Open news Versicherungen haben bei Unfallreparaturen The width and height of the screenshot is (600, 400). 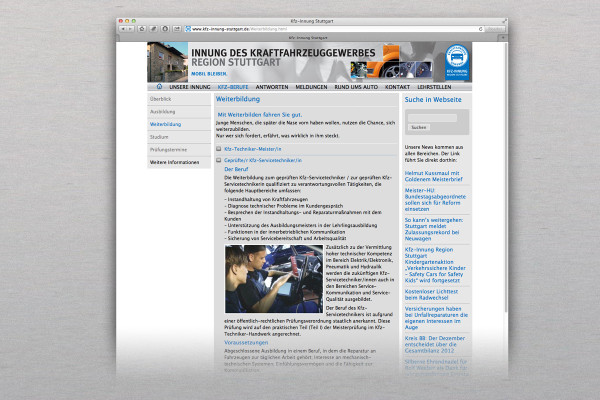(x=436, y=318)
